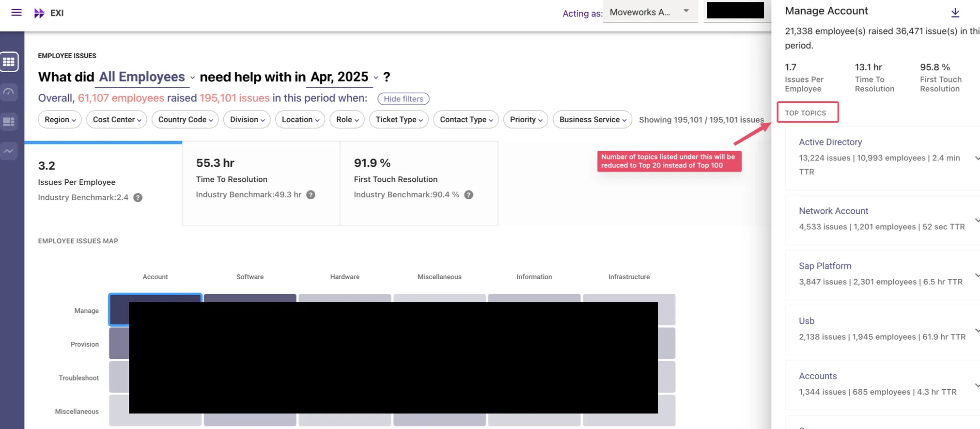This screenshot has height=429, width=980.
Task: Click the Provision row label
Action: tap(85, 344)
